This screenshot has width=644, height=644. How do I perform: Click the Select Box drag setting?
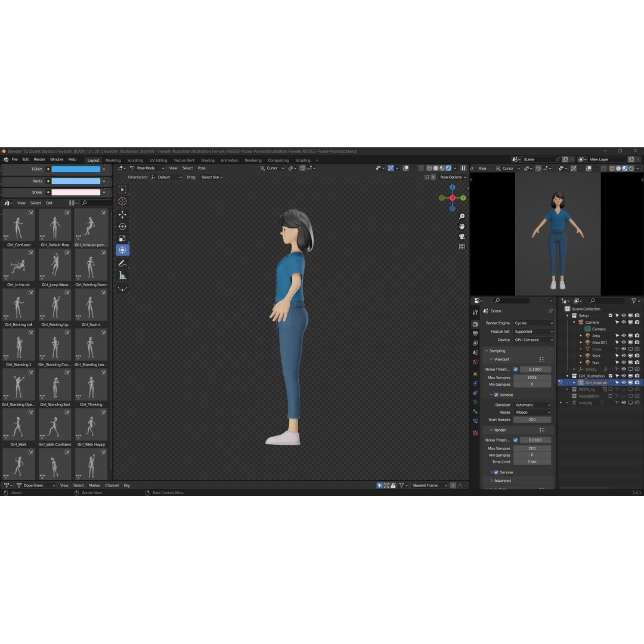(x=212, y=177)
